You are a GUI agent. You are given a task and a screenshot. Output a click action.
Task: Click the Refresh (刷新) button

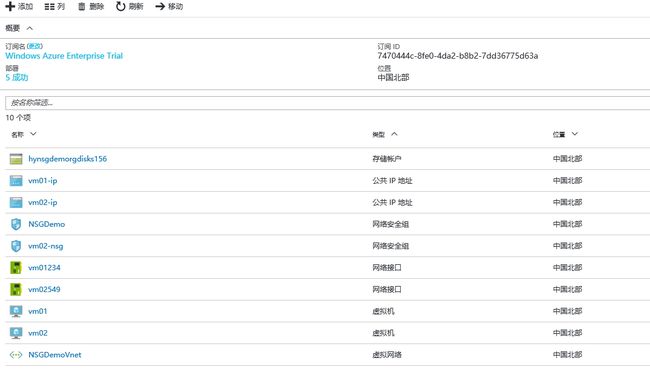click(x=130, y=7)
